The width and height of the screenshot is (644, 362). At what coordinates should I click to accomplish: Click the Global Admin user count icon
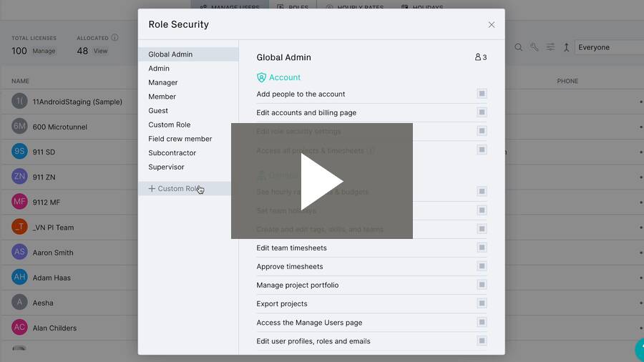point(478,57)
